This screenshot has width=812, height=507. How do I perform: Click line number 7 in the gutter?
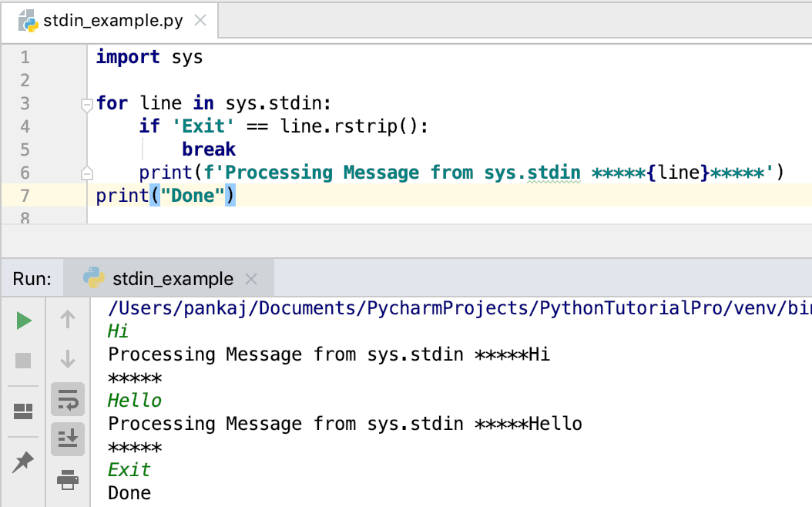click(x=25, y=196)
